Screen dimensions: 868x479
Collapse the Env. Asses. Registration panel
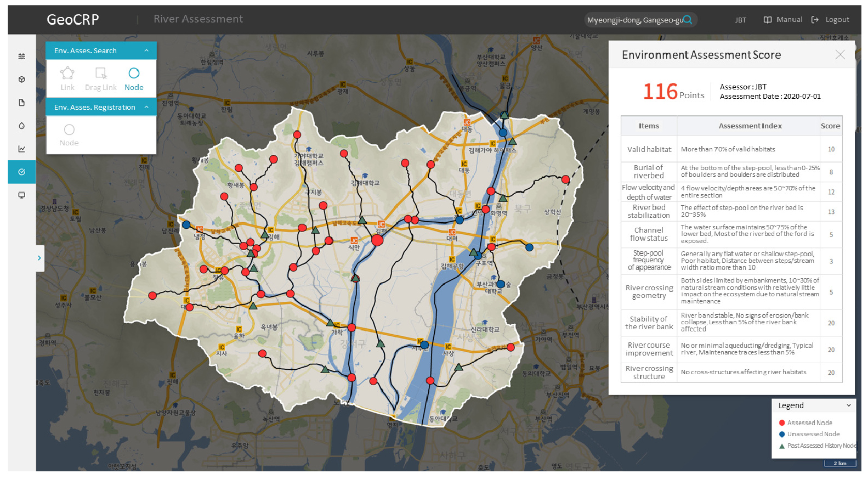pos(146,107)
